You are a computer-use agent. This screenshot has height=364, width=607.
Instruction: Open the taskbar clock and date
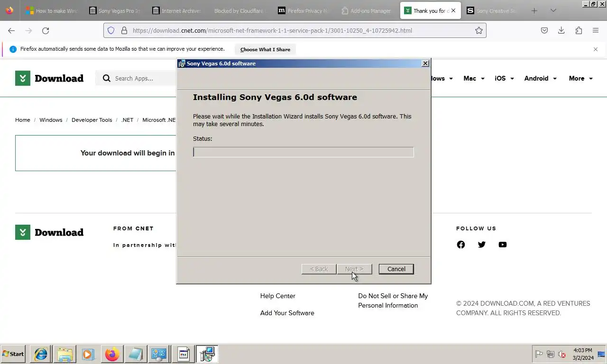(x=582, y=354)
